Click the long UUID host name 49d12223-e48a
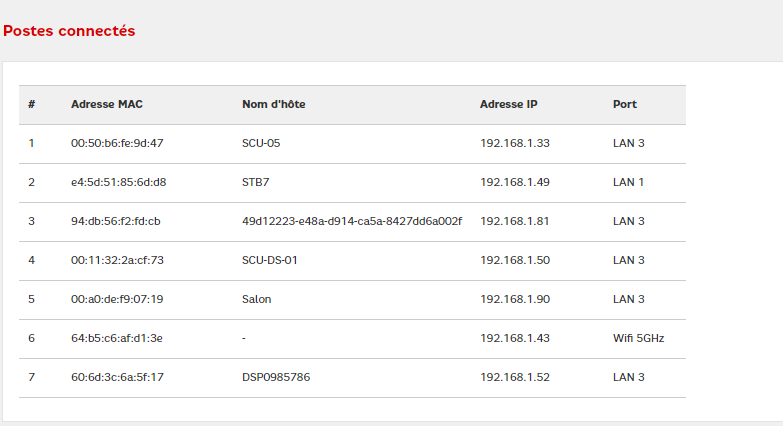Viewport: 783px width, 426px height. [352, 221]
